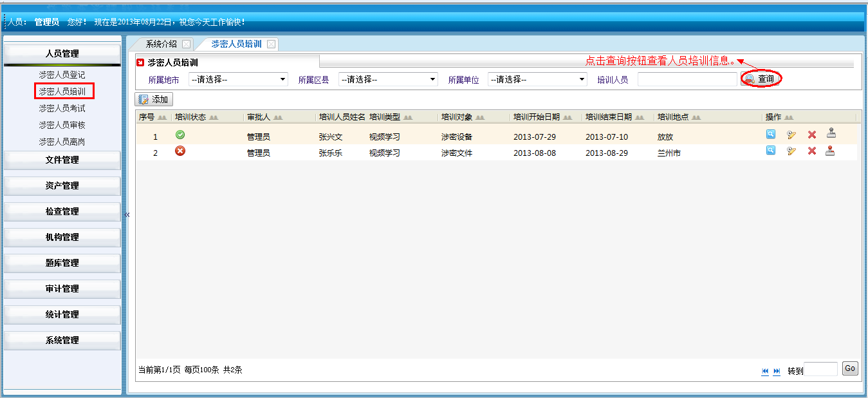Expand the 检查管理 section
The width and height of the screenshot is (868, 398).
pyautogui.click(x=62, y=211)
